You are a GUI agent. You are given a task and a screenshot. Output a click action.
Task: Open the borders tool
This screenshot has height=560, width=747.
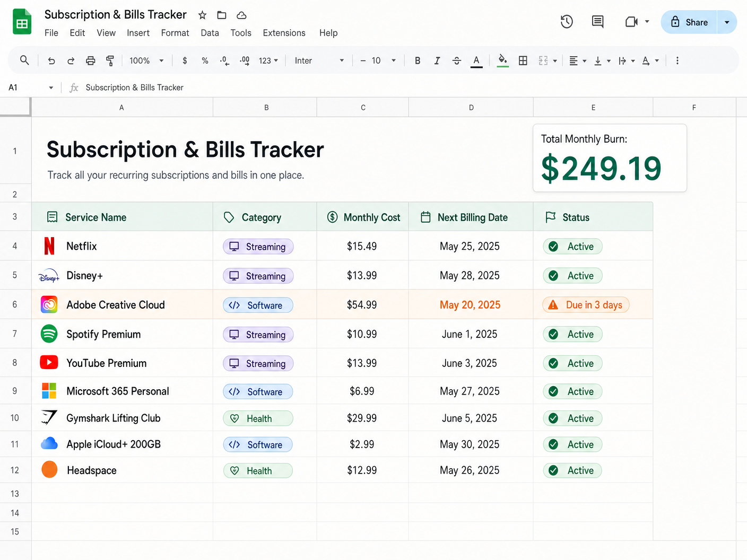pos(523,61)
